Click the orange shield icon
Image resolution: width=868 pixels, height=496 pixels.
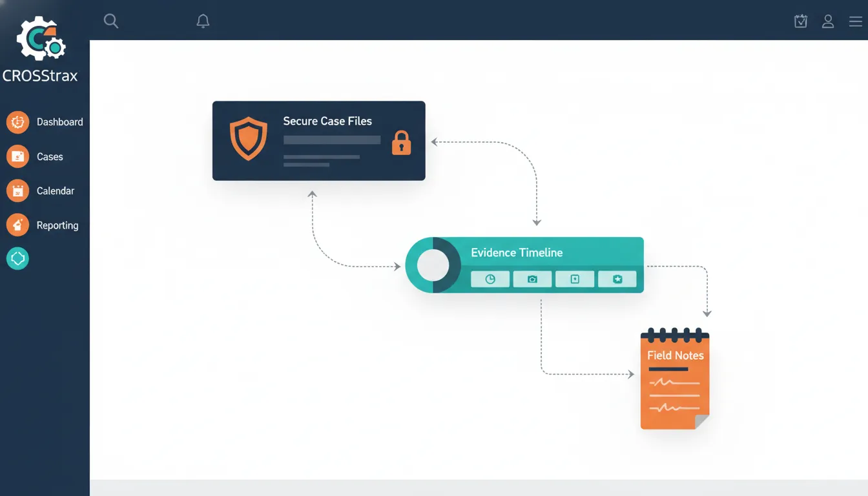click(249, 138)
